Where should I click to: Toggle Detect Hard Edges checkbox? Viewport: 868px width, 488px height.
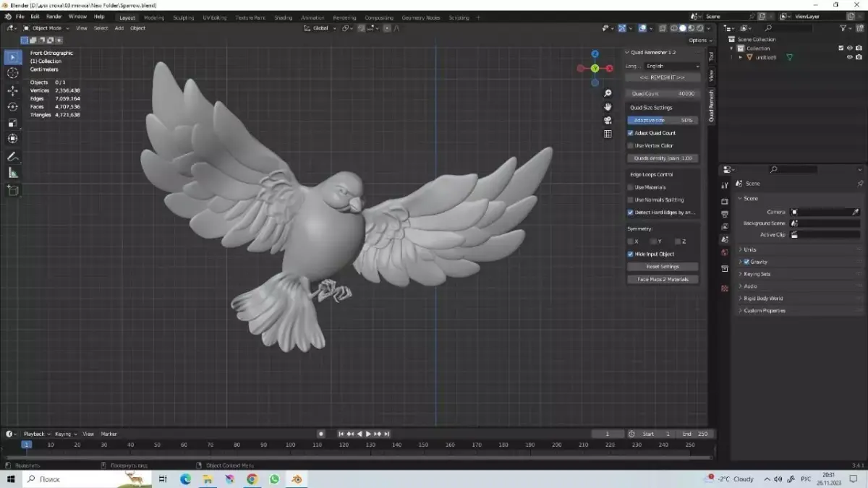(631, 213)
